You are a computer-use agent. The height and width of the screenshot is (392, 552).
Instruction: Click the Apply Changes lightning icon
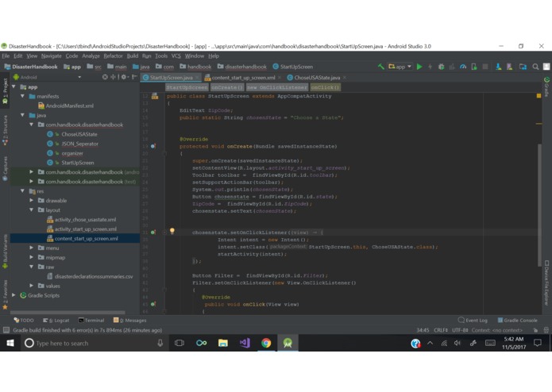tap(430, 67)
